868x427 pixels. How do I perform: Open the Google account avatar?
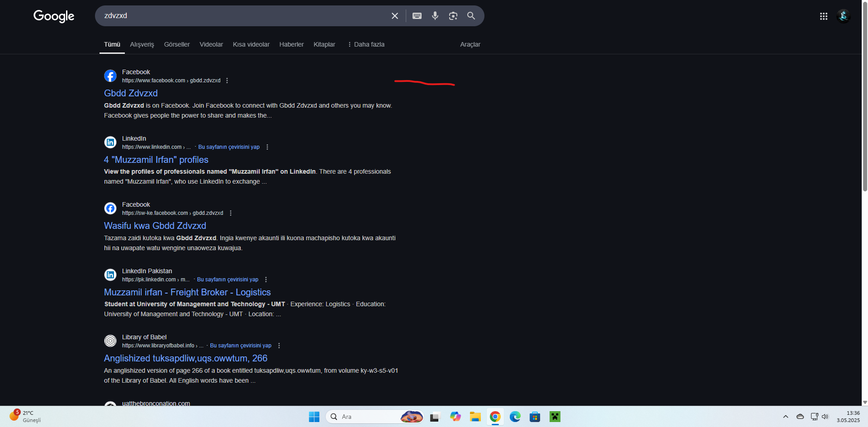pyautogui.click(x=844, y=16)
